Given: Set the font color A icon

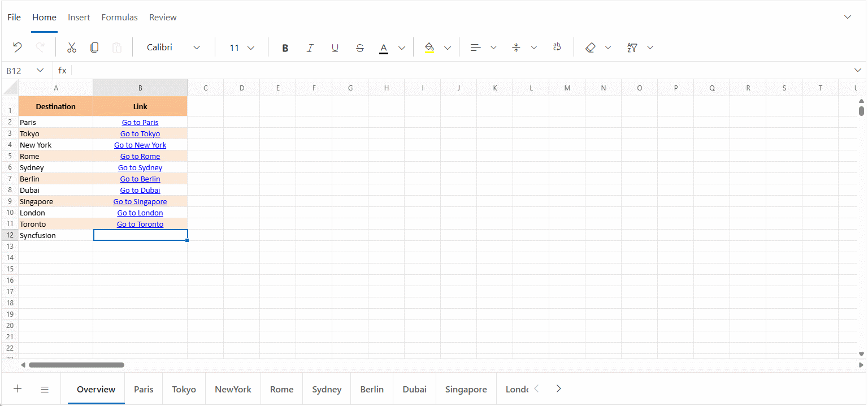Looking at the screenshot, I should tap(384, 47).
